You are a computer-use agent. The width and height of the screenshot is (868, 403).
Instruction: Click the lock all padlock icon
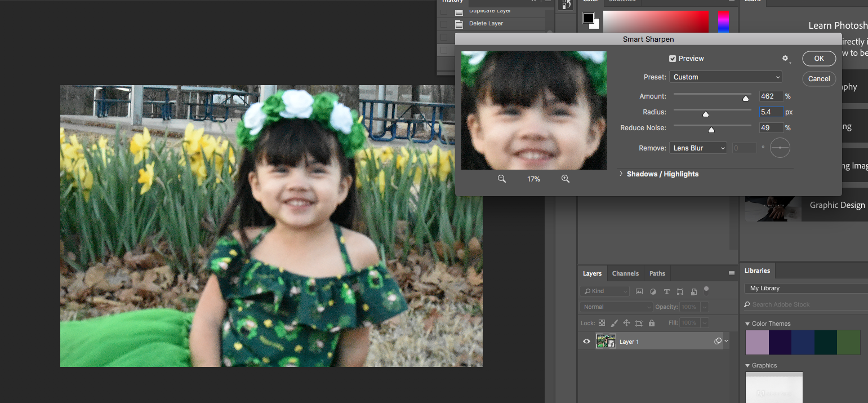(x=652, y=323)
